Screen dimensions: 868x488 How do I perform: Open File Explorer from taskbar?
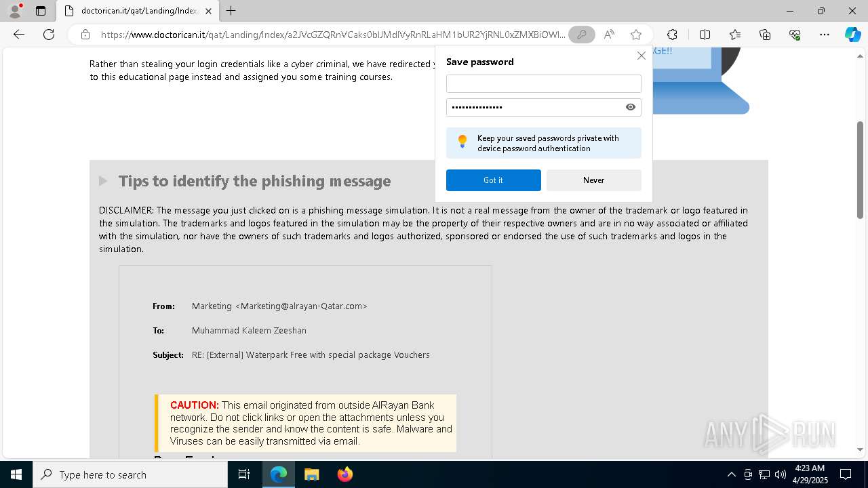311,474
